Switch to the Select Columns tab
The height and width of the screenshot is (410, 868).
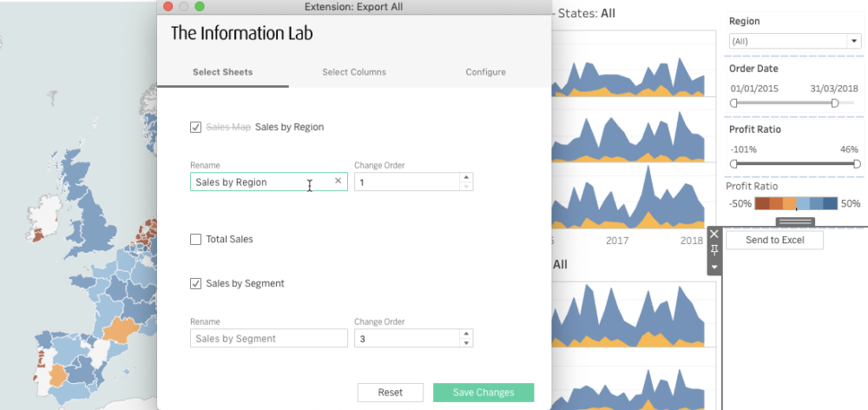coord(354,72)
